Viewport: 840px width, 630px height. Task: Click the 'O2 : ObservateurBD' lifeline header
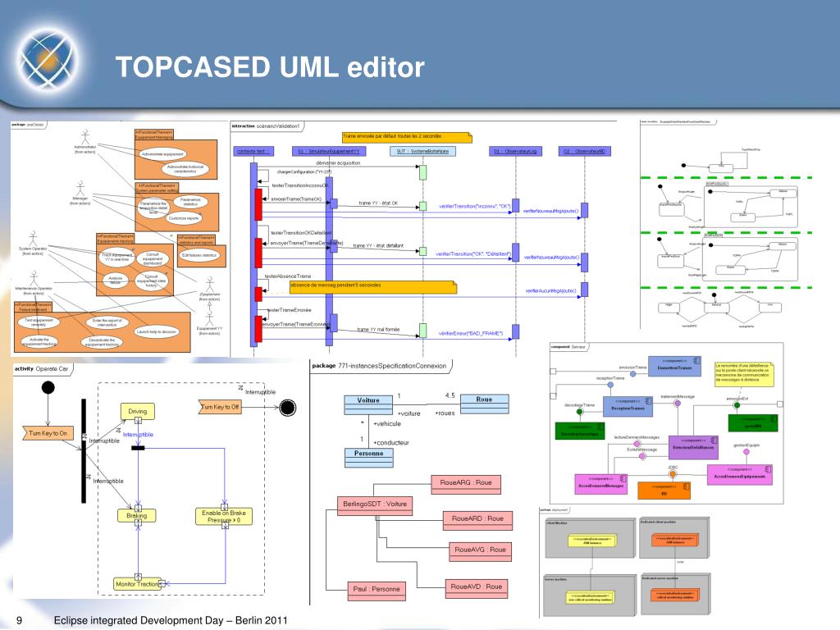pyautogui.click(x=584, y=152)
